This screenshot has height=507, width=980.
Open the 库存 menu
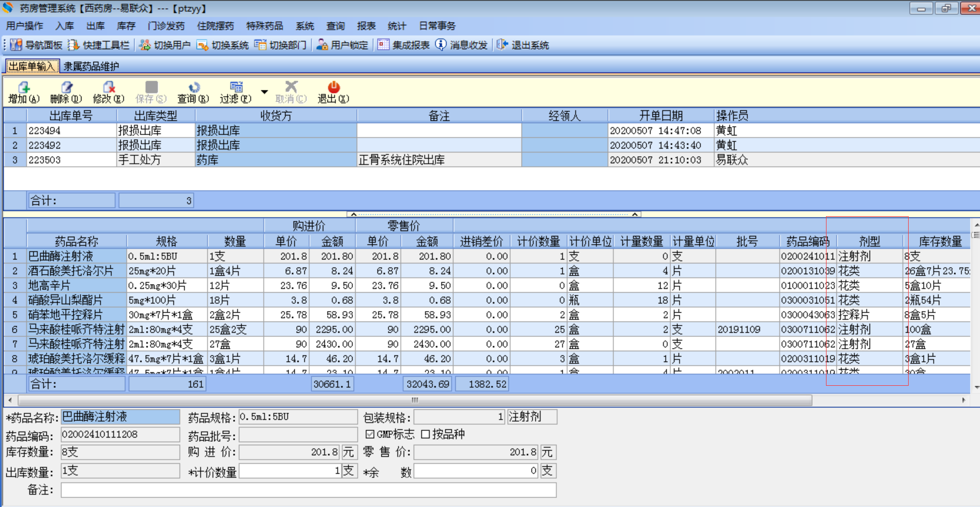[x=126, y=26]
